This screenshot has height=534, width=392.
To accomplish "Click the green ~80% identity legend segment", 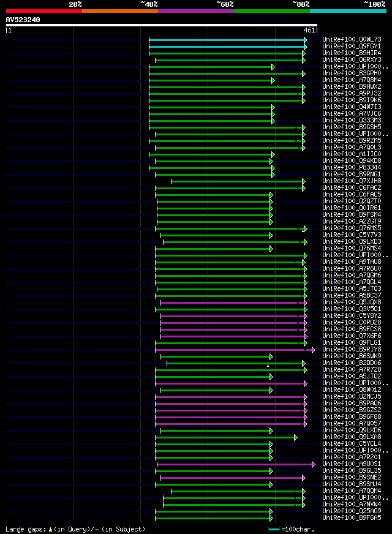I will (272, 11).
